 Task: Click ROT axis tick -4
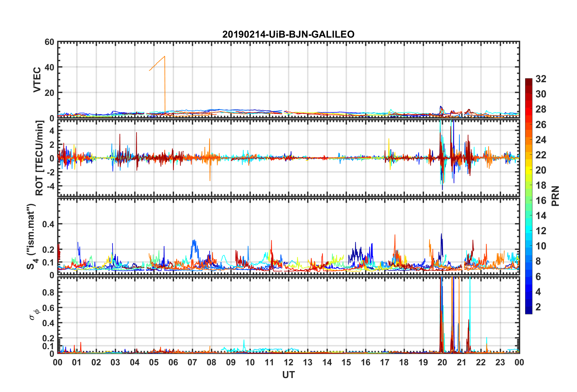click(x=51, y=186)
